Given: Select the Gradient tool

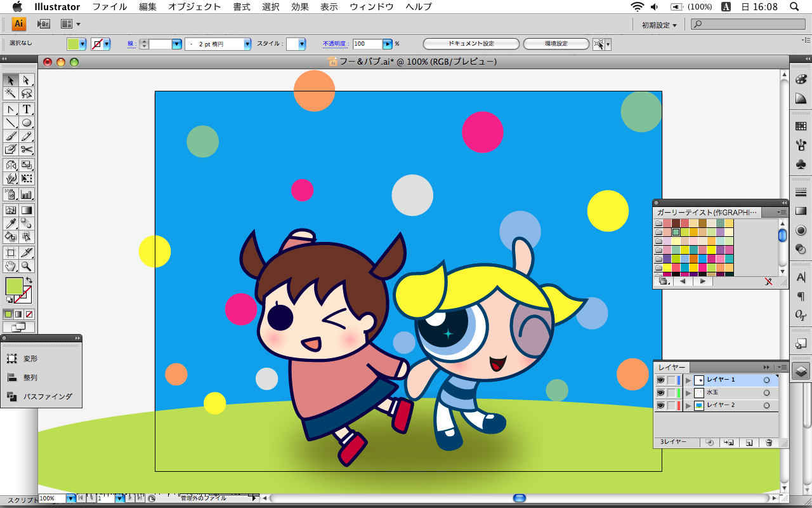Looking at the screenshot, I should (x=27, y=210).
